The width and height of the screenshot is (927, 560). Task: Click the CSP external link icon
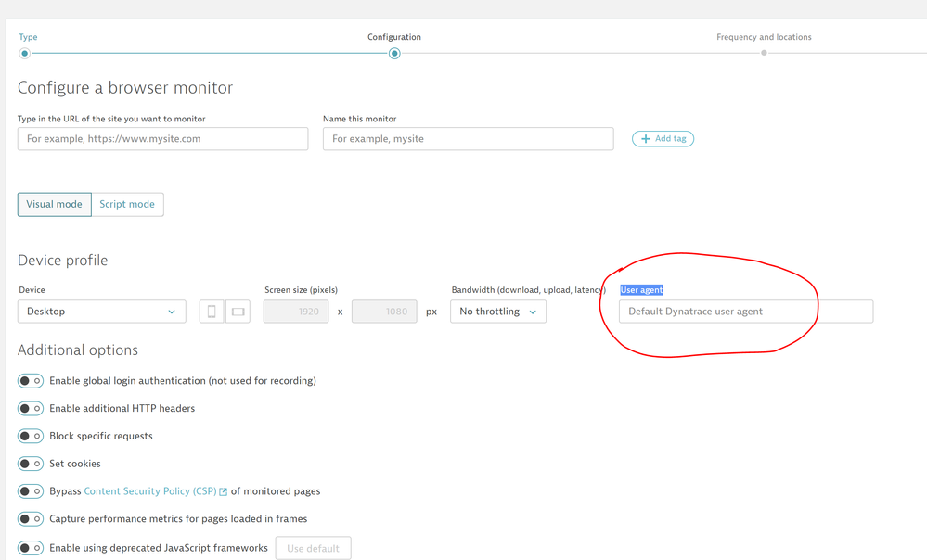click(x=224, y=492)
